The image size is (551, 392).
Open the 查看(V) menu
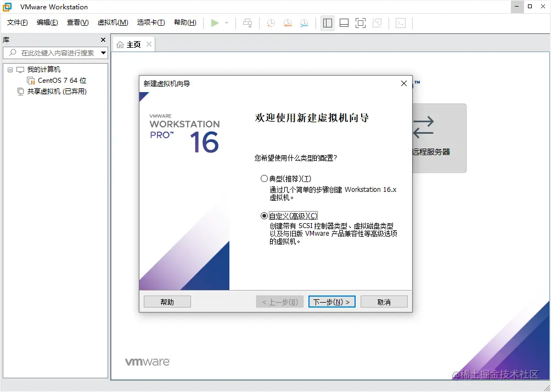78,22
